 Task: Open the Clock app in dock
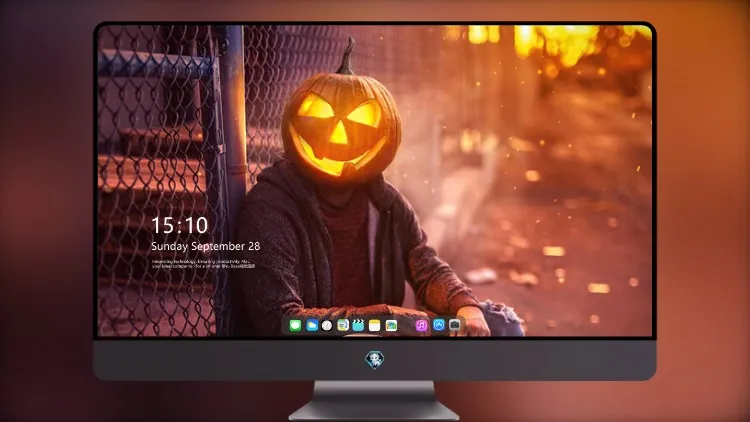tap(327, 326)
